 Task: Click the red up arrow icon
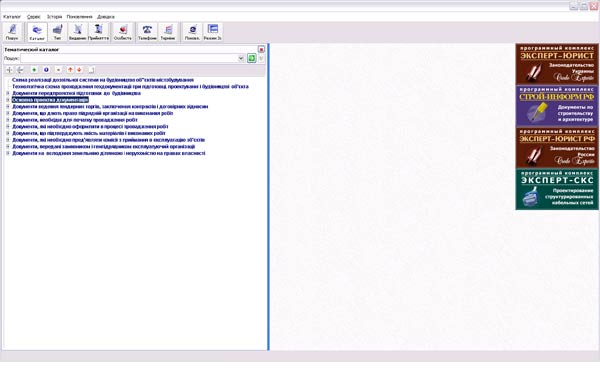[x=70, y=70]
